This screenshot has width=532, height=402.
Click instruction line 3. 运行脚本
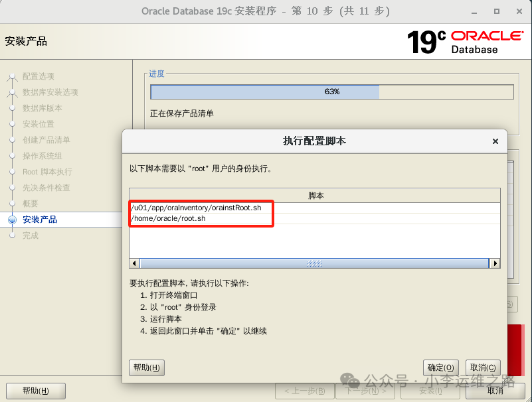pyautogui.click(x=161, y=319)
